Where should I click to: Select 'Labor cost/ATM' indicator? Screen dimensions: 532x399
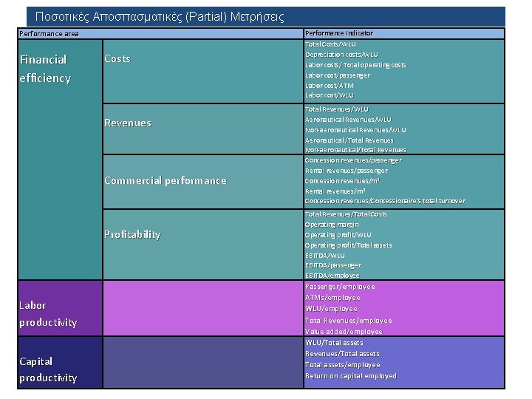pos(329,86)
